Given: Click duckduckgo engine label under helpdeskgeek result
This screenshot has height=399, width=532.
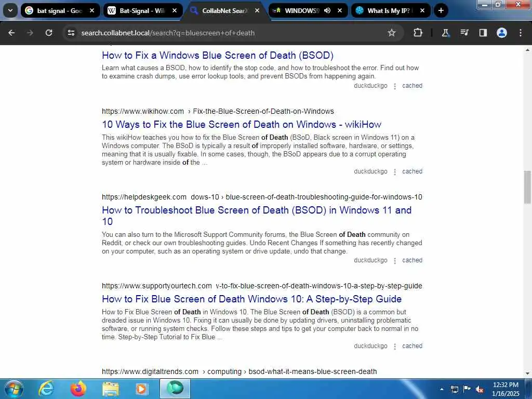Looking at the screenshot, I should [x=370, y=261].
